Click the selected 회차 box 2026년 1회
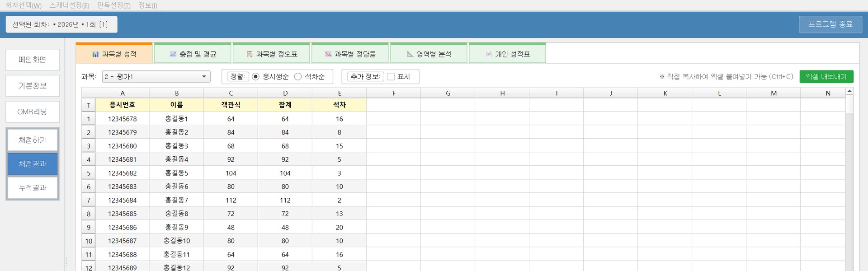This screenshot has width=868, height=271. click(61, 24)
